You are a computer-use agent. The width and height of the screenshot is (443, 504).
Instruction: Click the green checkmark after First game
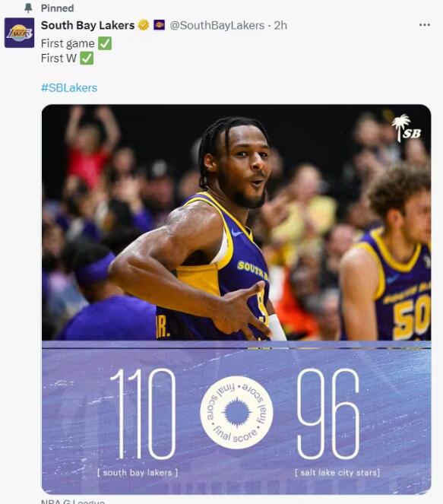click(x=105, y=43)
